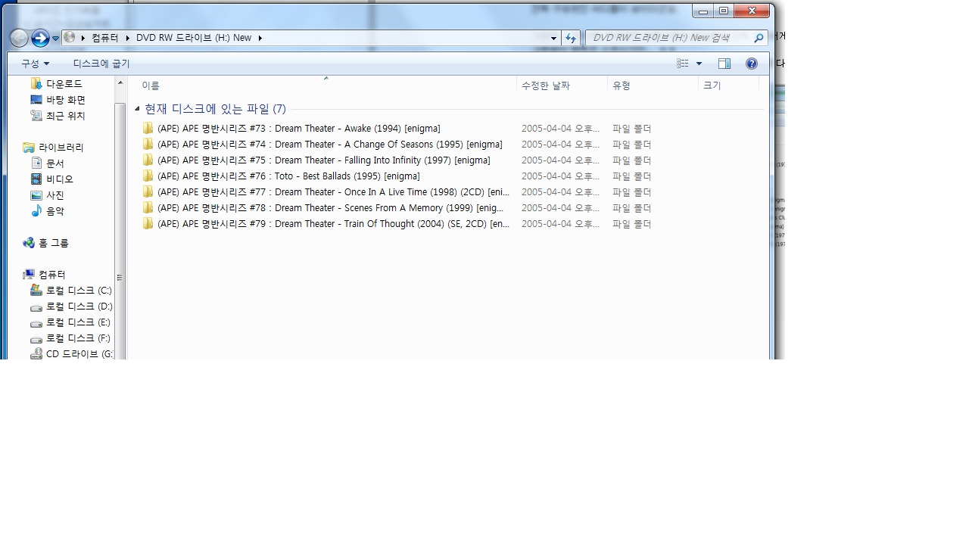This screenshot has height=560, width=972.
Task: Collapse 현재 디스크에 있는 파일 group
Action: [137, 109]
